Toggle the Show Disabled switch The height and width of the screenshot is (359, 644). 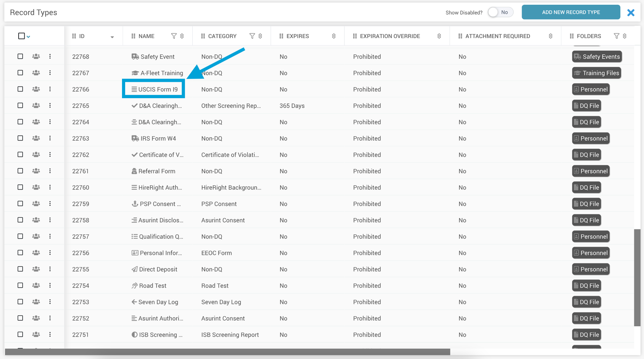tap(500, 12)
